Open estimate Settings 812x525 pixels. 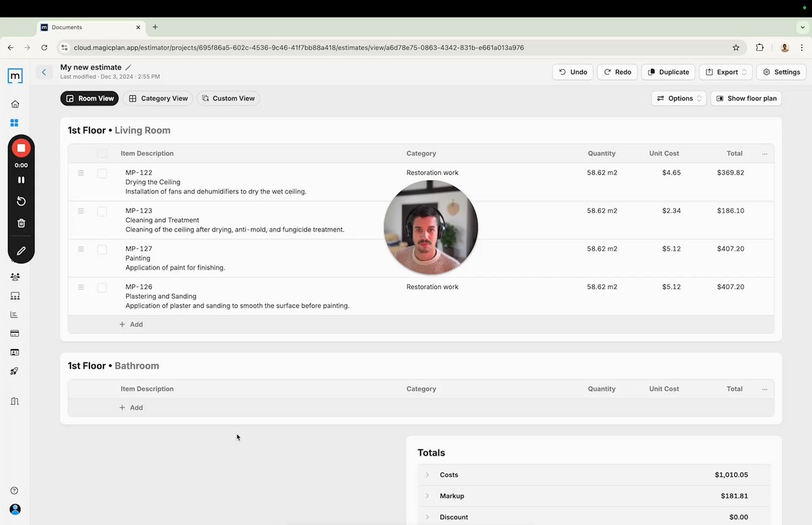(782, 72)
